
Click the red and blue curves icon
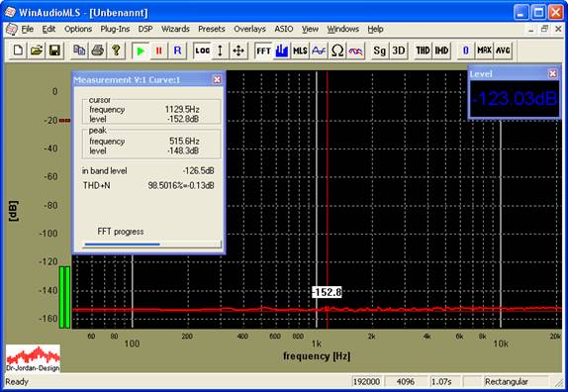(355, 50)
